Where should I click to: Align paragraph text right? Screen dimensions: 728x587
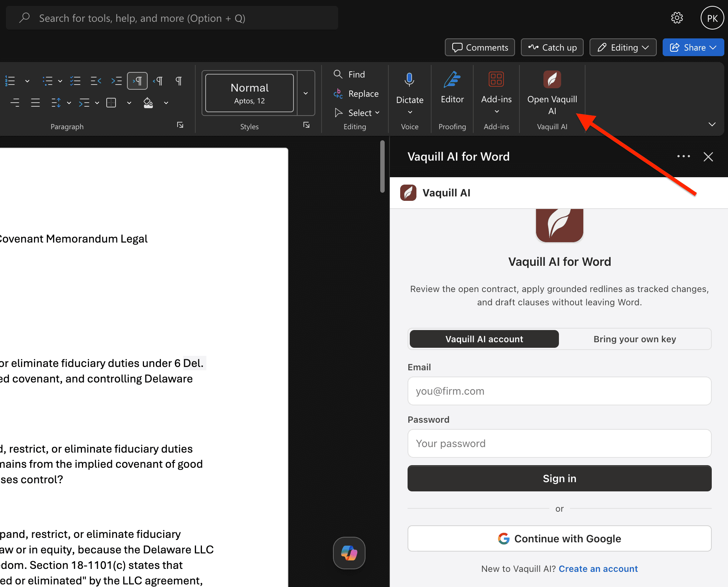[15, 103]
